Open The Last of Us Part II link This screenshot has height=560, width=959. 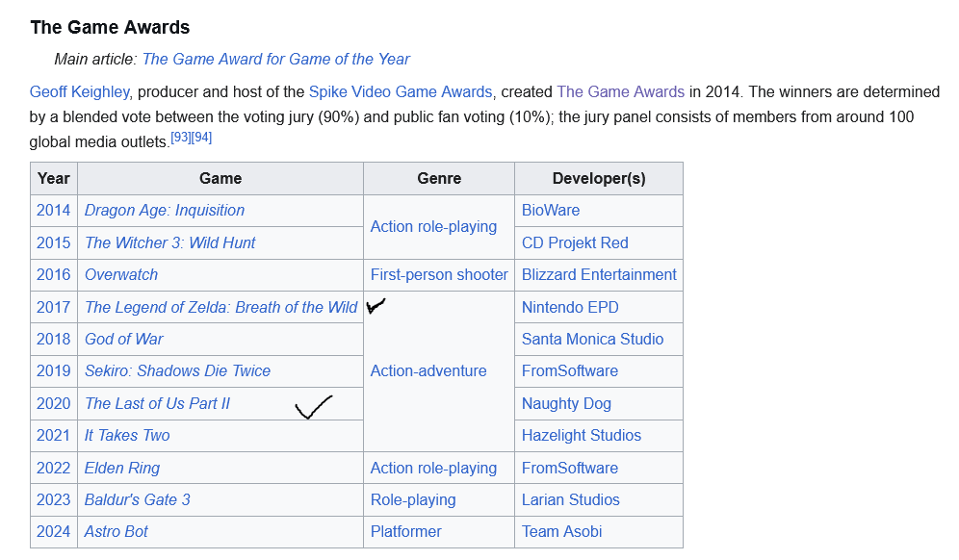(157, 403)
